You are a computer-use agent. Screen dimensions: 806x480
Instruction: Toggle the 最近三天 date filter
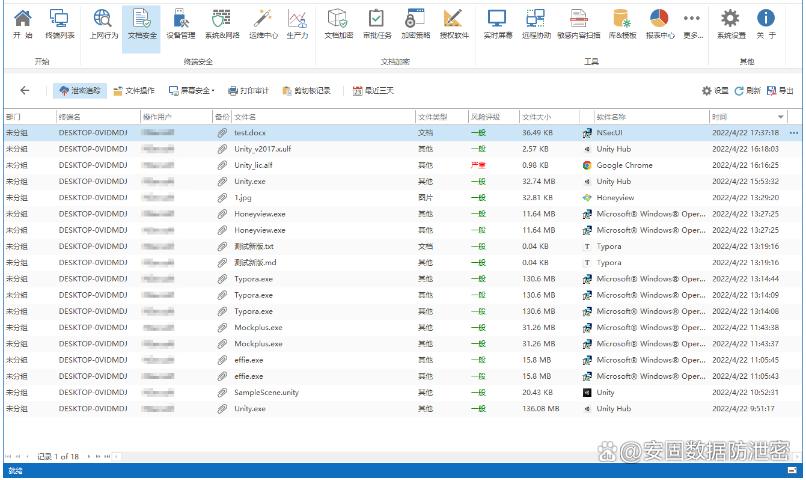(372, 91)
